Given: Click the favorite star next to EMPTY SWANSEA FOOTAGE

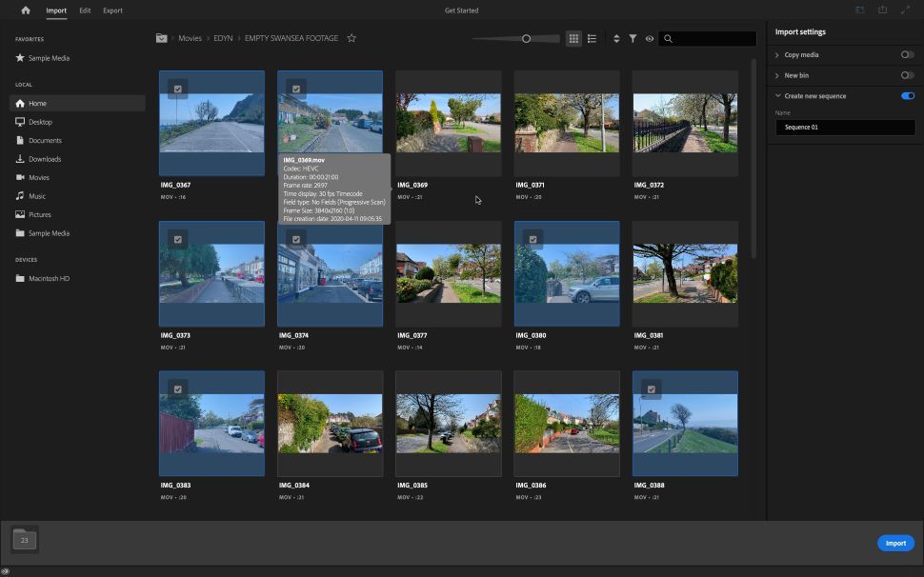Looking at the screenshot, I should (352, 38).
